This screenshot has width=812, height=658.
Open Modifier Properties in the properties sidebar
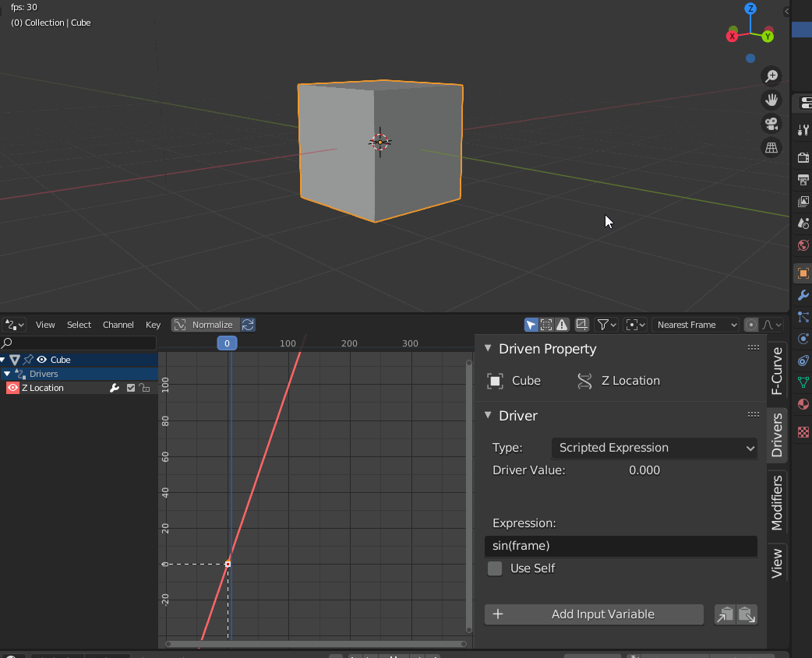[x=803, y=295]
